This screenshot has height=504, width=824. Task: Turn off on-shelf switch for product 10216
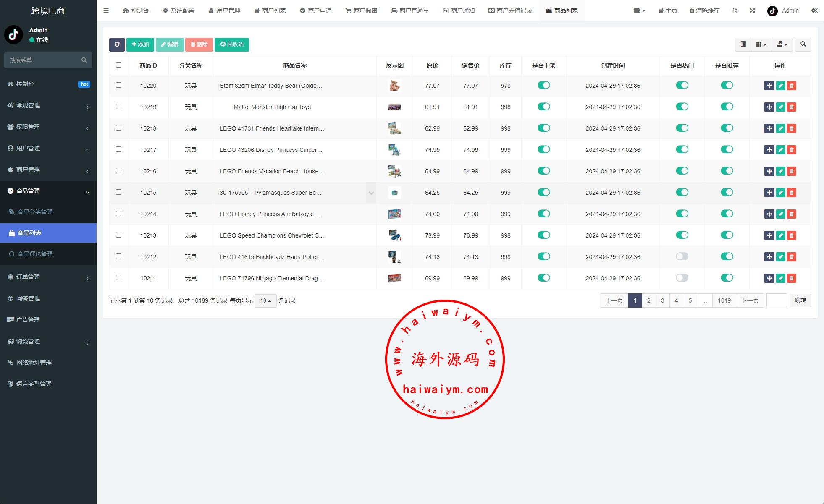pos(543,171)
